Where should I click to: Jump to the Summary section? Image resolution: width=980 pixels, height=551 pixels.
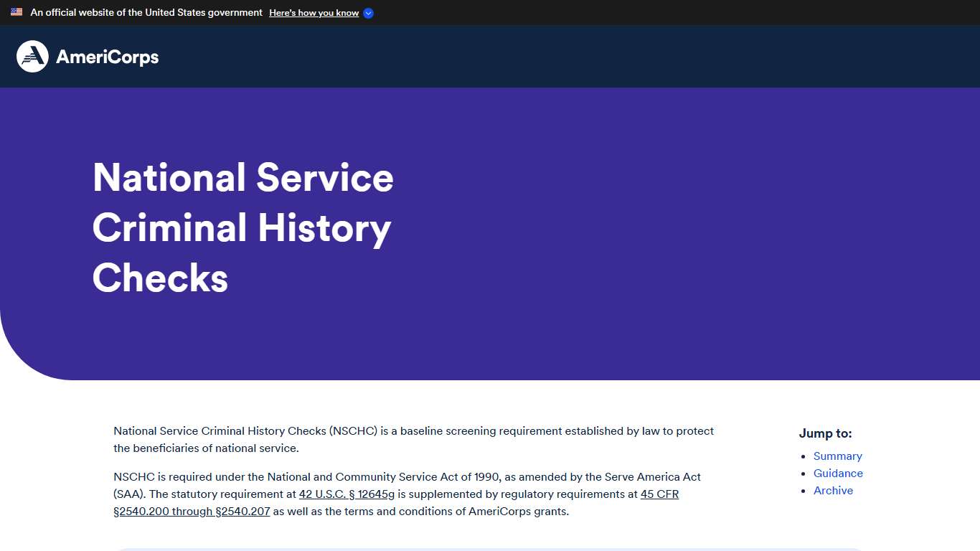[x=837, y=456]
